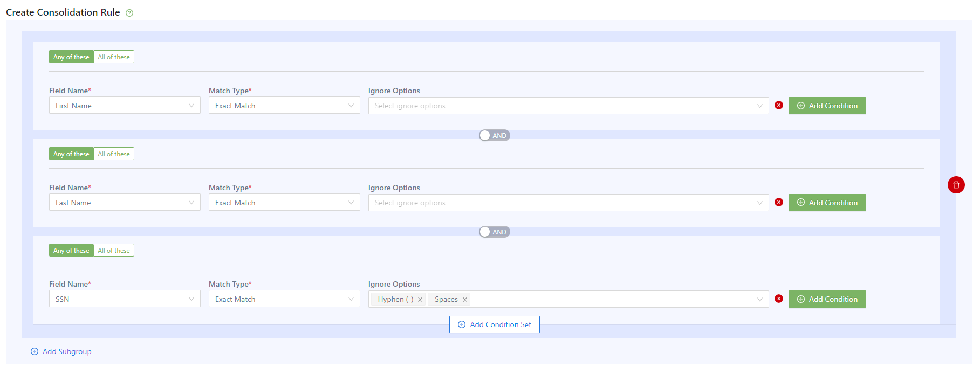Screen dimensions: 980x367
Task: Toggle AND switch below First Name set
Action: pos(494,136)
